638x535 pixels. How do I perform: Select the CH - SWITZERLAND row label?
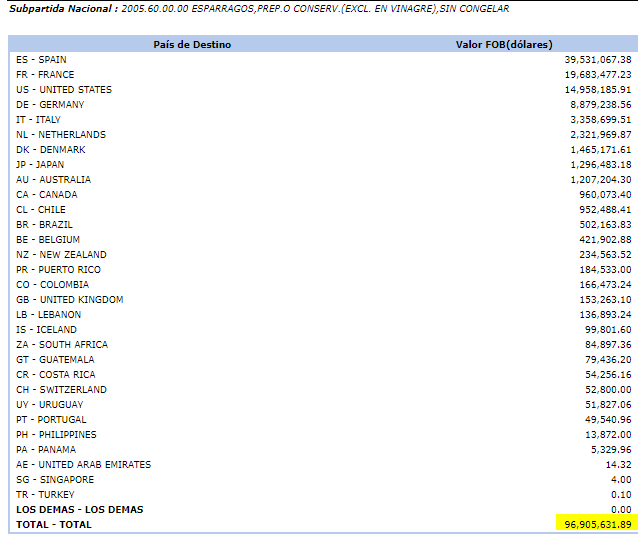point(61,390)
